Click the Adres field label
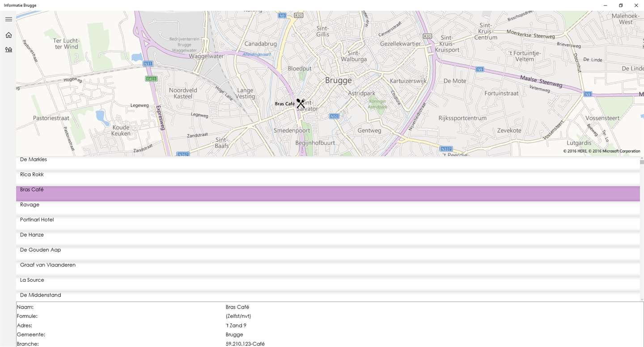The height and width of the screenshot is (347, 644). click(25, 326)
